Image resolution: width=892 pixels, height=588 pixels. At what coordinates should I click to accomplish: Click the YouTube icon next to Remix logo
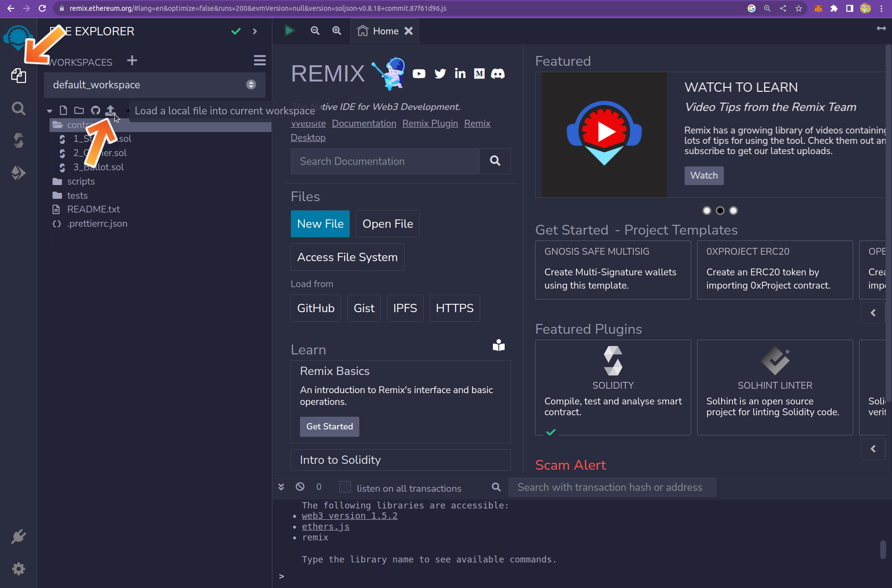click(x=419, y=74)
